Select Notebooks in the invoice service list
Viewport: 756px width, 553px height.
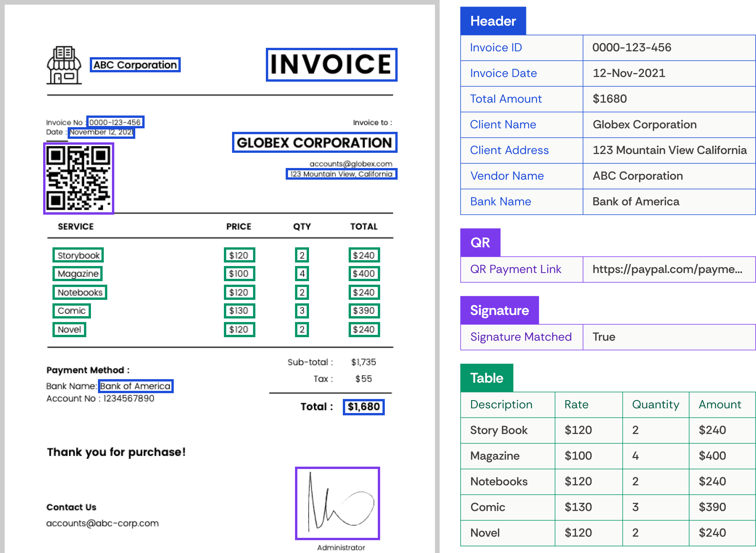[80, 292]
